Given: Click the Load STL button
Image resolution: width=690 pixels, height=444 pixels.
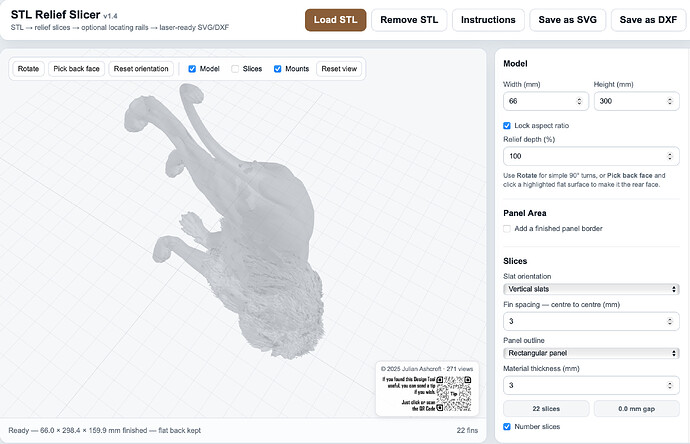Looking at the screenshot, I should (x=335, y=20).
